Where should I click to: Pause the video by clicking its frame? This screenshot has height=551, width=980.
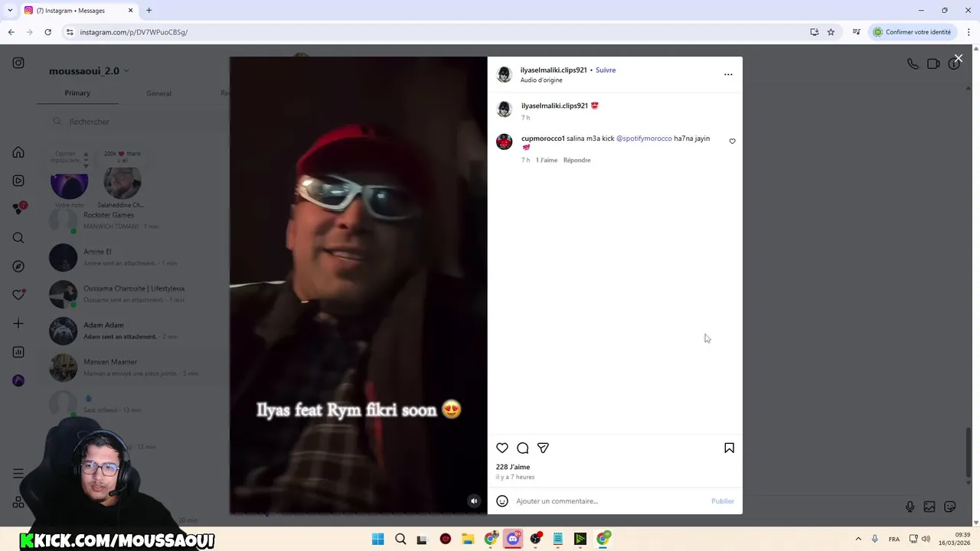pos(358,285)
